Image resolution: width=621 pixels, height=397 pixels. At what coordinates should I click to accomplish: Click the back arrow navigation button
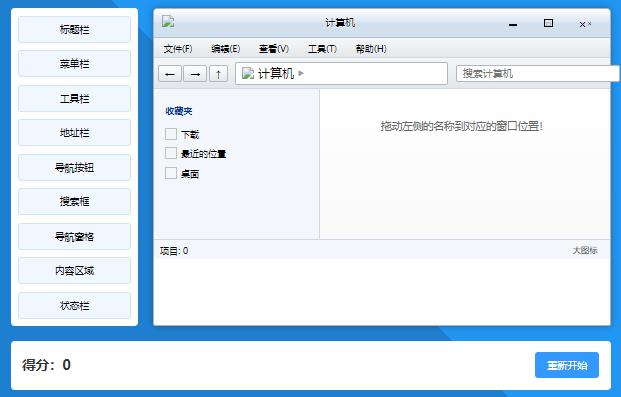pyautogui.click(x=170, y=74)
